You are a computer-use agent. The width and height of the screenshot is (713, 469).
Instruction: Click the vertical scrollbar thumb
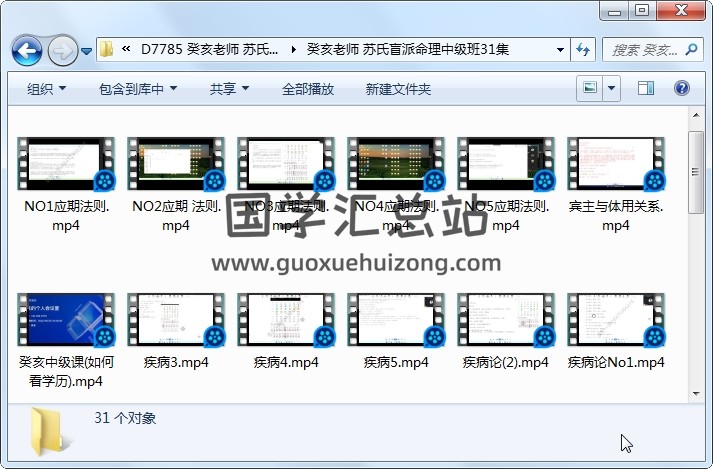pos(696,172)
